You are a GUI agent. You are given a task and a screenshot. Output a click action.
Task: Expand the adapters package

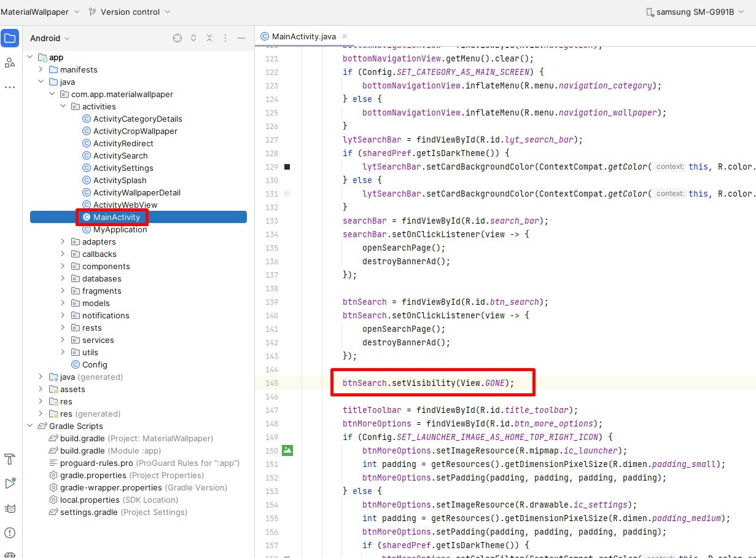63,242
